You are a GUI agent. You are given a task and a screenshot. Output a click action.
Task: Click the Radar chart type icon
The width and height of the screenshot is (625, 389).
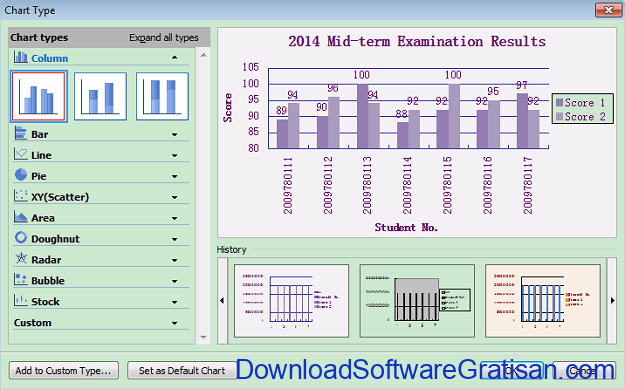point(21,259)
